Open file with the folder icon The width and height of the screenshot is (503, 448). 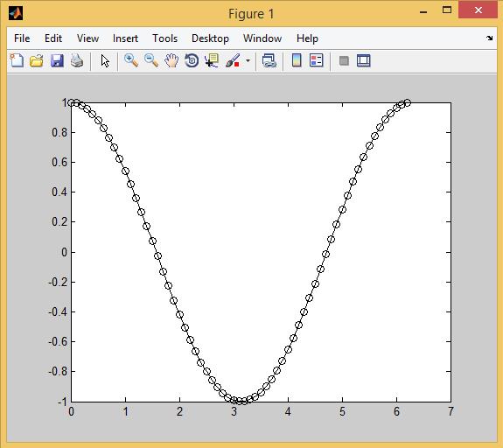tap(37, 60)
